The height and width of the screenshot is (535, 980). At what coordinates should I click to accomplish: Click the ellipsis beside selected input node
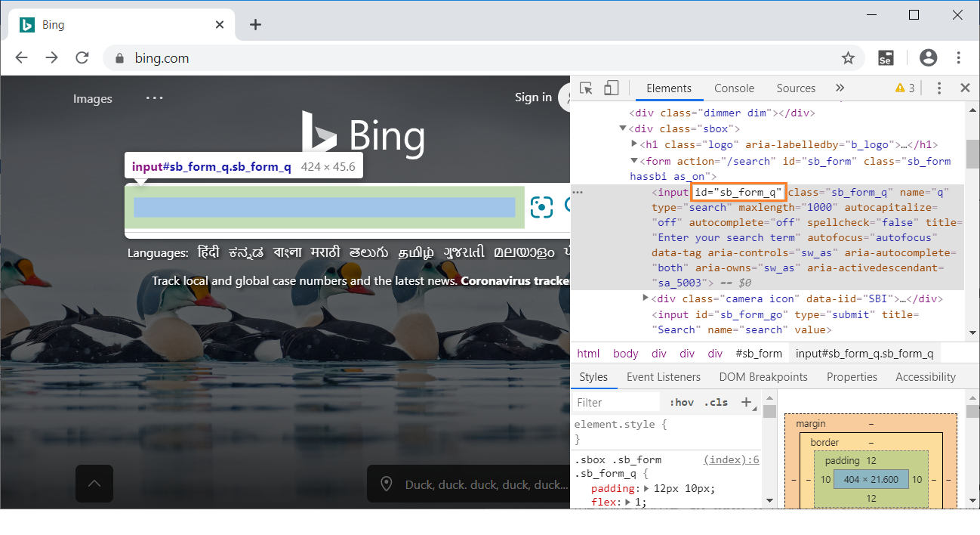click(x=578, y=193)
